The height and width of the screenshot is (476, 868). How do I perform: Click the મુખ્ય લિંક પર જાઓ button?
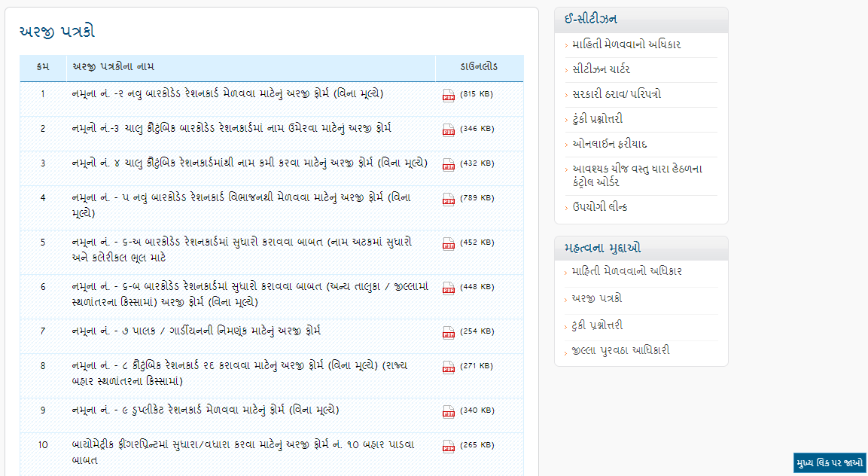(x=829, y=462)
